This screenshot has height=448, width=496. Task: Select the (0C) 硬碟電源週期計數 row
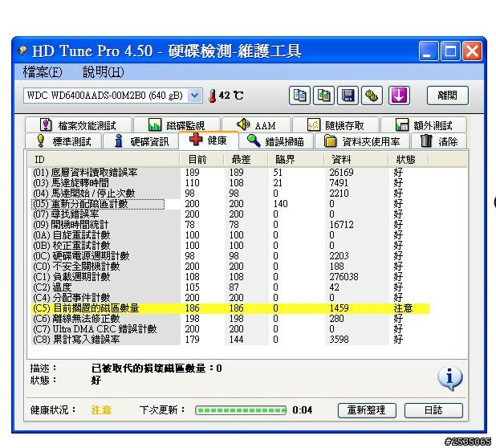coord(230,256)
